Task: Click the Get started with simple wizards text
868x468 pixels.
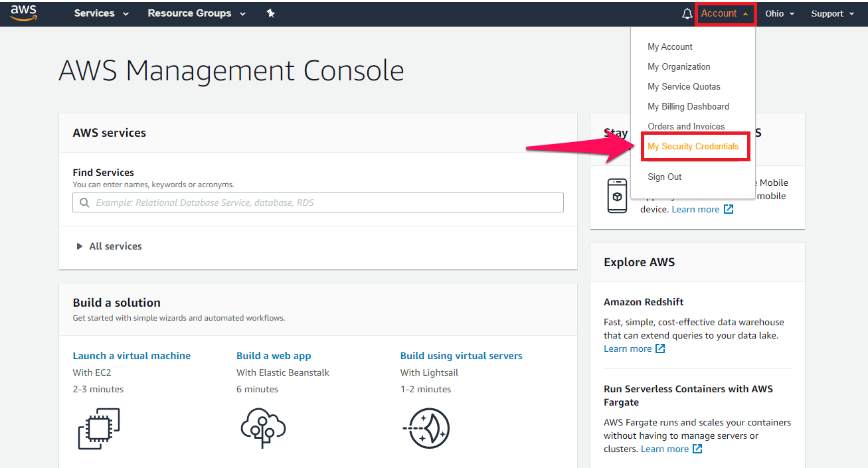Action: [179, 318]
